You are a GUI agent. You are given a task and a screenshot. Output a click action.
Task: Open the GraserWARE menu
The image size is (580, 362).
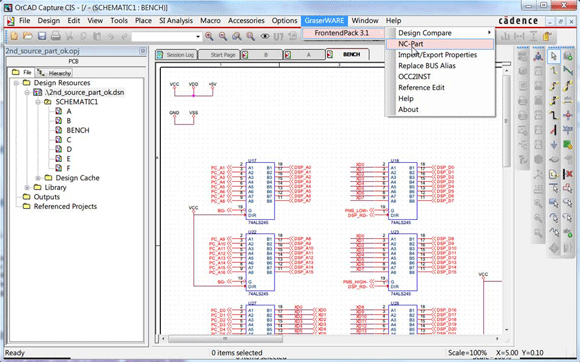[324, 21]
